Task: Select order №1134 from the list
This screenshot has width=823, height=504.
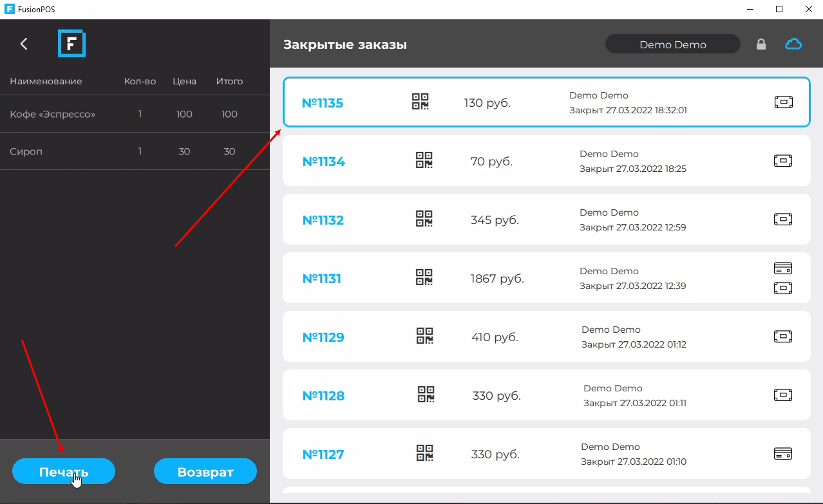Action: [x=546, y=161]
